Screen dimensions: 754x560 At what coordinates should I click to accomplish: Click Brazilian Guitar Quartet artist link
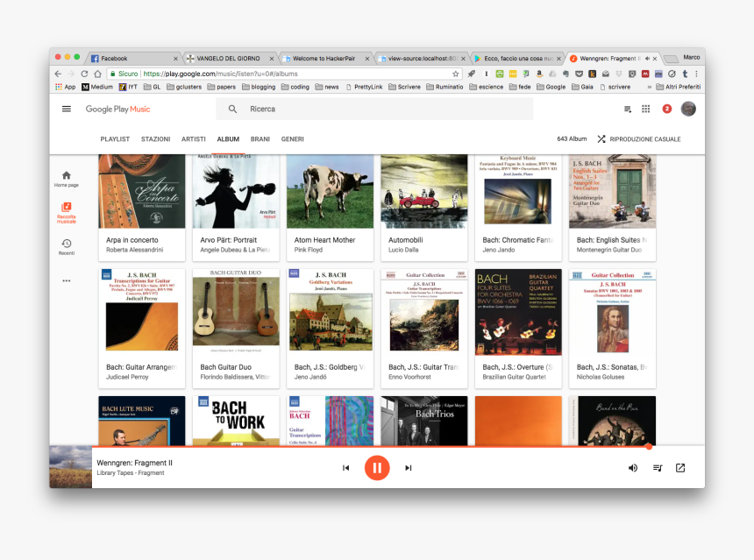pyautogui.click(x=514, y=377)
